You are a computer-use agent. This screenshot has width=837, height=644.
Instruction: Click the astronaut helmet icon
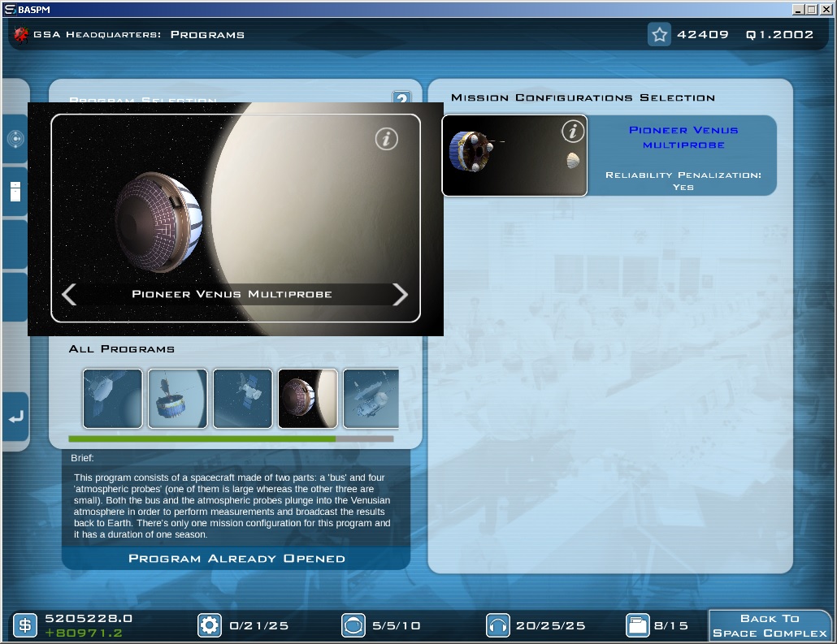tap(353, 625)
